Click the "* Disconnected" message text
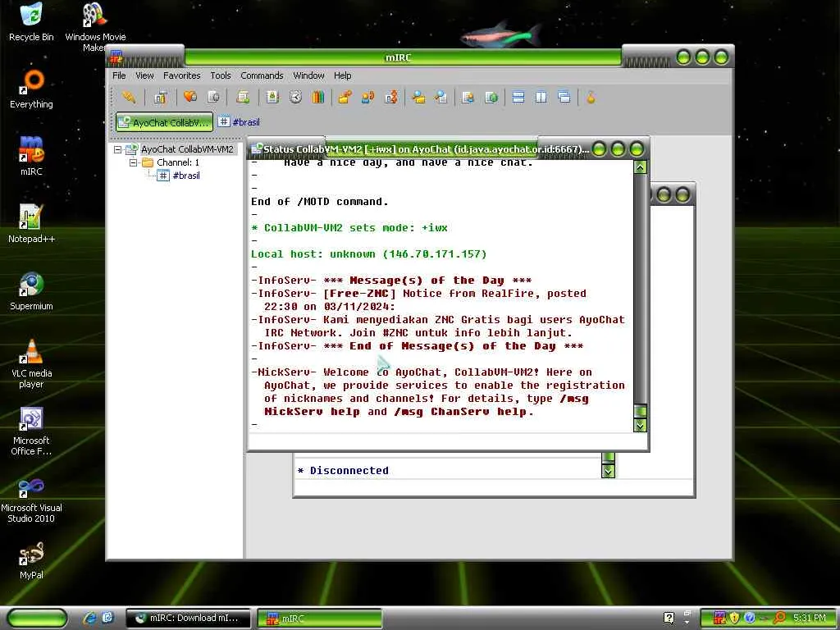The height and width of the screenshot is (630, 840). 344,470
